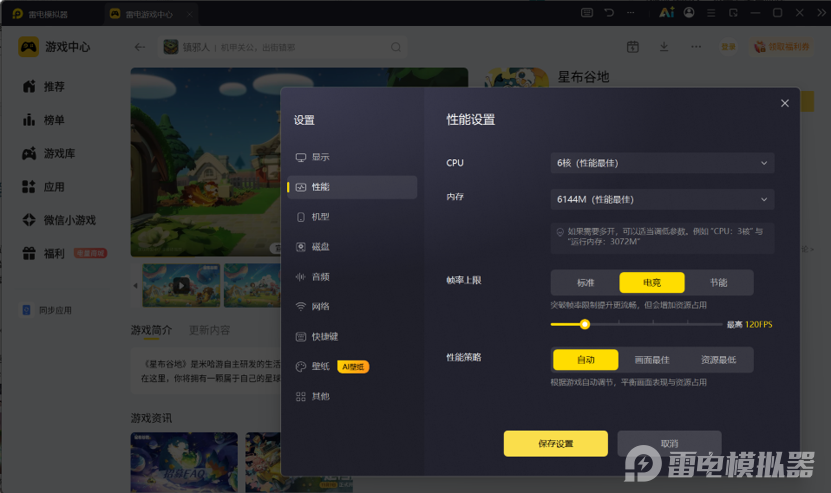The height and width of the screenshot is (493, 831).
Task: Switch to the 游戏简介 tab
Action: click(152, 330)
